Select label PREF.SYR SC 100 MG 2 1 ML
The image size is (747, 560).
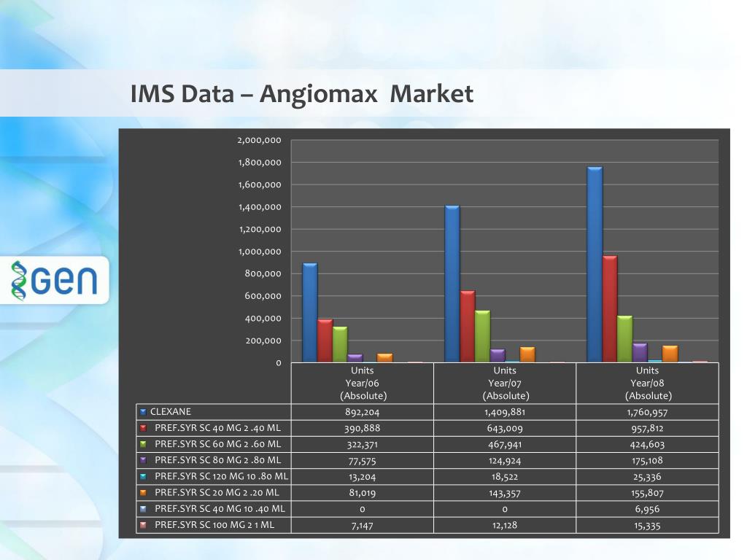[214, 525]
